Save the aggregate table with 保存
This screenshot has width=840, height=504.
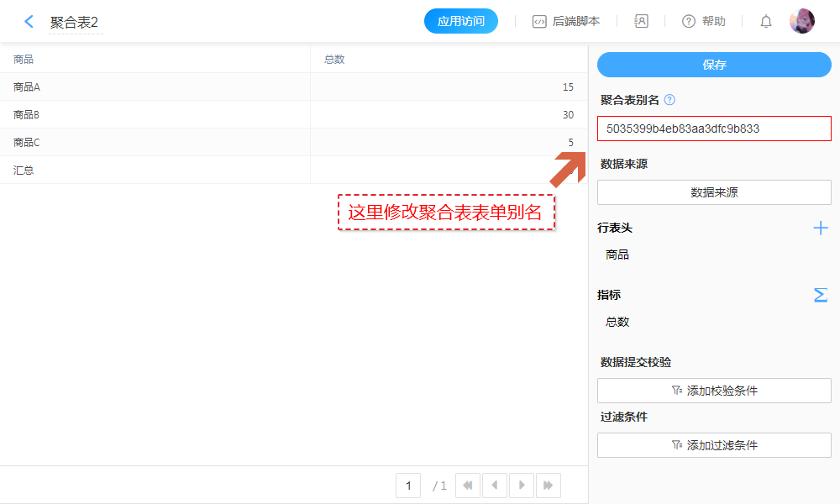coord(714,65)
